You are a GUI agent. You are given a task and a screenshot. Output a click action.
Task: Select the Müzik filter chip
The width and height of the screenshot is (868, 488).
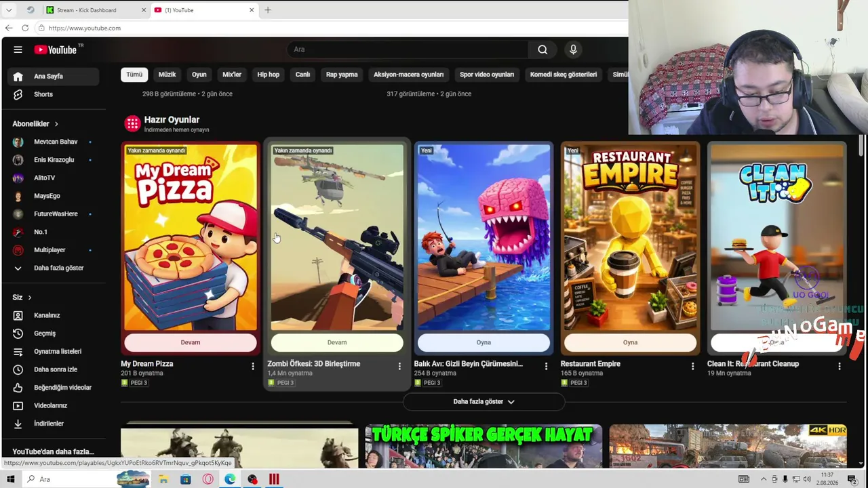pyautogui.click(x=167, y=75)
